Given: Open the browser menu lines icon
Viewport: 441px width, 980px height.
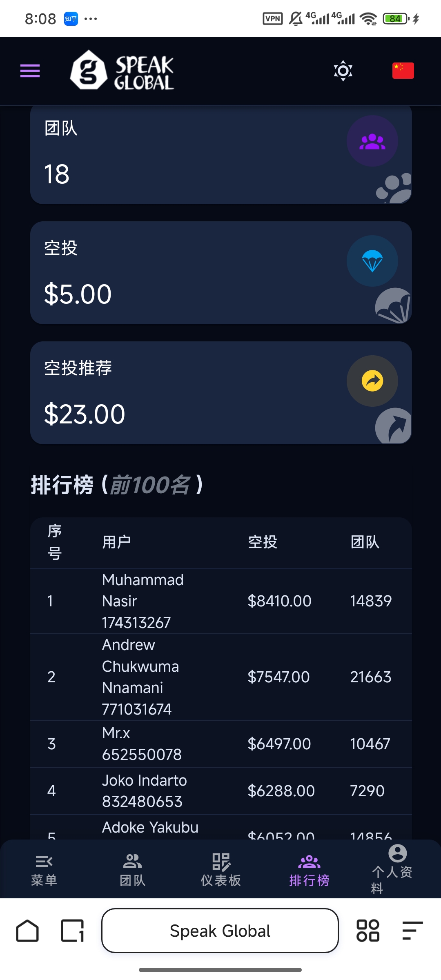Looking at the screenshot, I should tap(412, 931).
